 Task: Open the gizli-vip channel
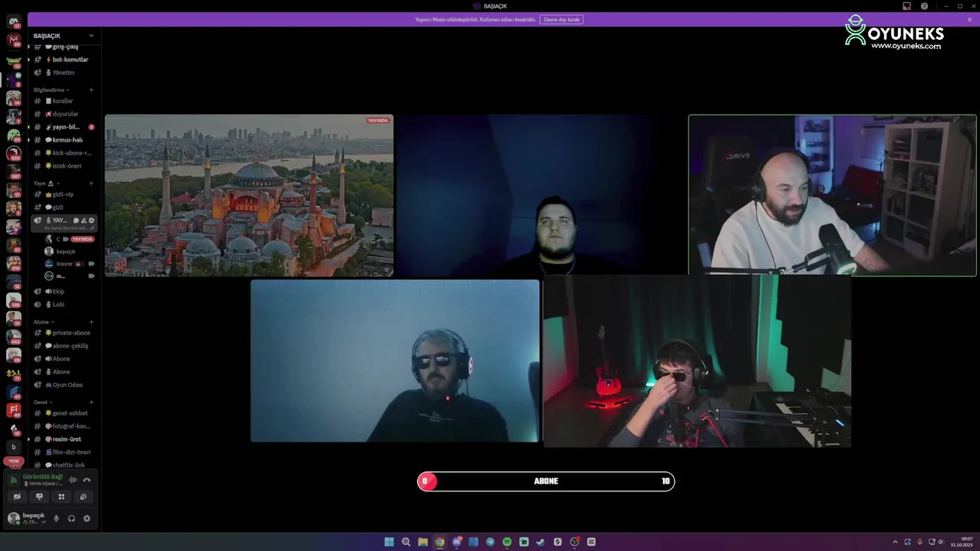tap(63, 194)
